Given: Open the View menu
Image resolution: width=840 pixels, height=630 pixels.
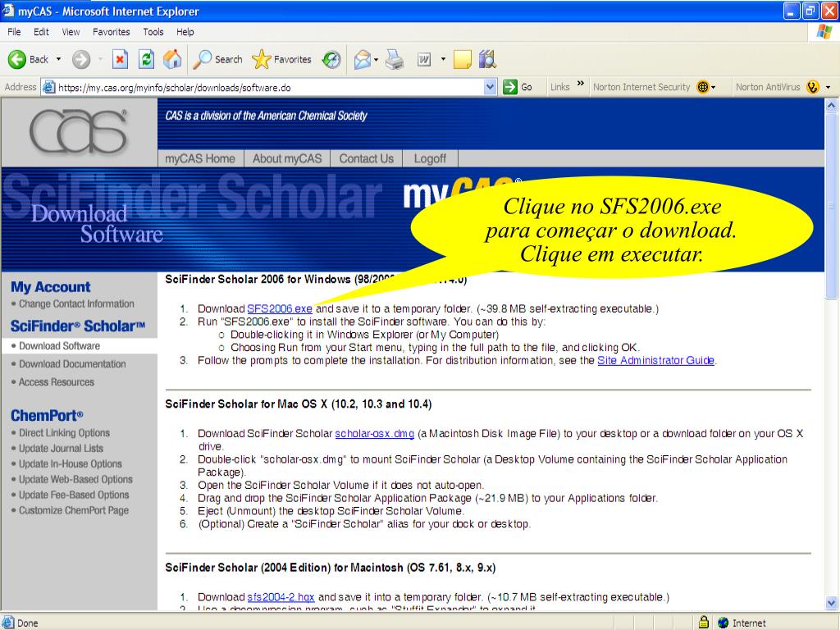Looking at the screenshot, I should (71, 32).
